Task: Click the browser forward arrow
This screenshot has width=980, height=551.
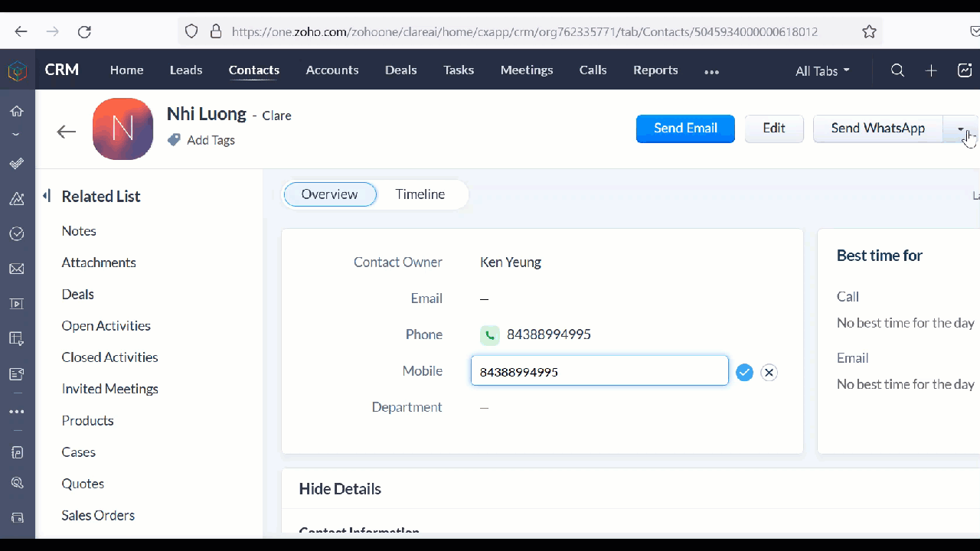Action: point(52,31)
